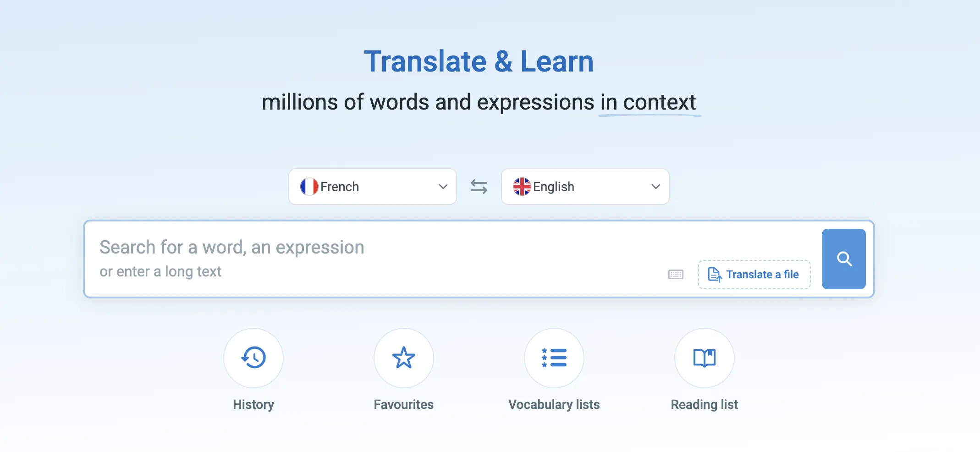Go to the Vocabulary lists text link

(554, 404)
